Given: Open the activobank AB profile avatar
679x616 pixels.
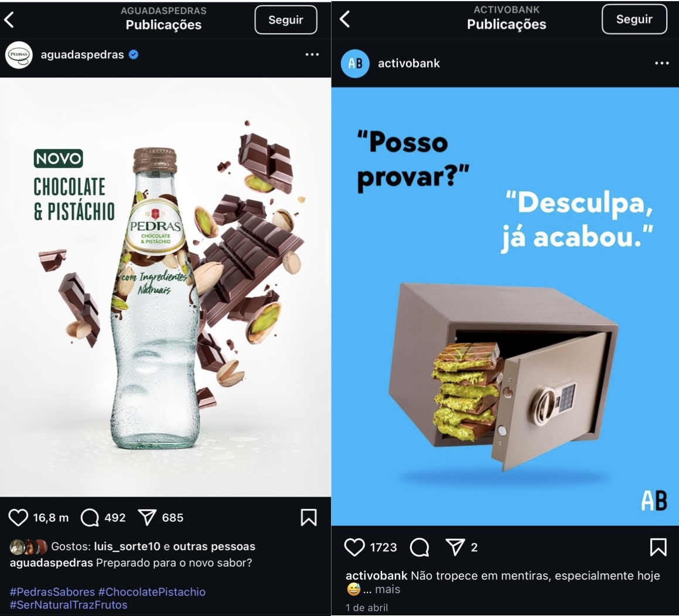Looking at the screenshot, I should [x=355, y=64].
